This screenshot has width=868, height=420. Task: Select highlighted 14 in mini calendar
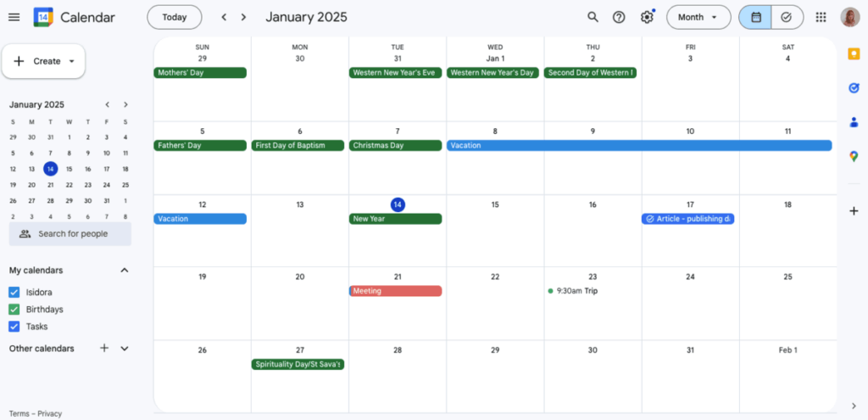pyautogui.click(x=50, y=169)
